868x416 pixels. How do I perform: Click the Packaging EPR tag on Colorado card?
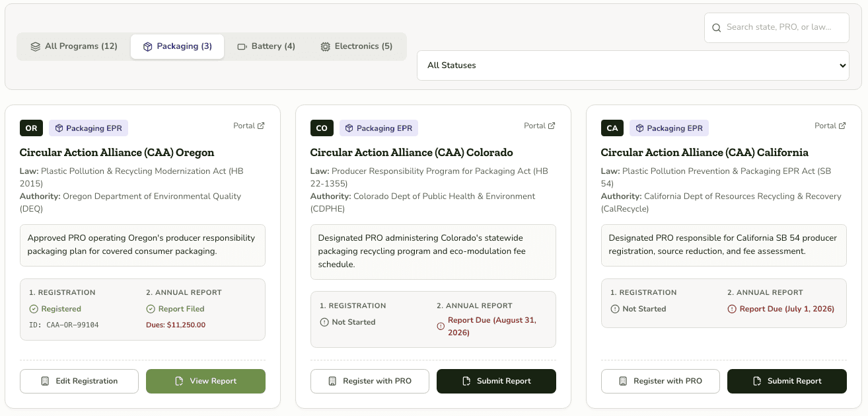click(379, 128)
